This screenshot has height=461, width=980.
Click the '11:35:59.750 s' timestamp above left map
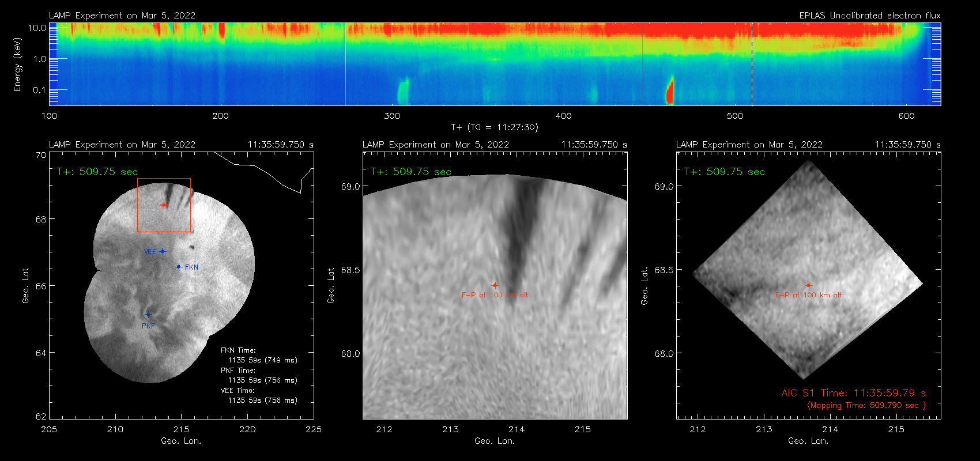[x=281, y=145]
